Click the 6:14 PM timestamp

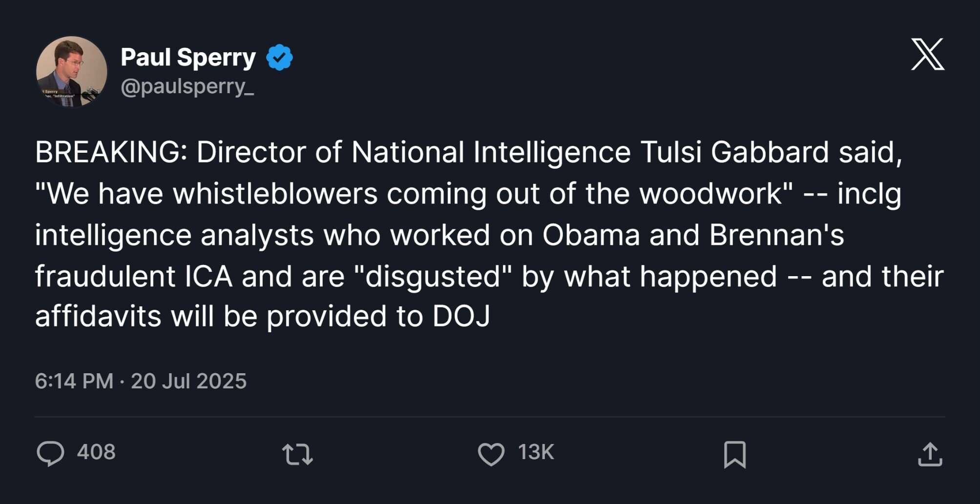74,381
